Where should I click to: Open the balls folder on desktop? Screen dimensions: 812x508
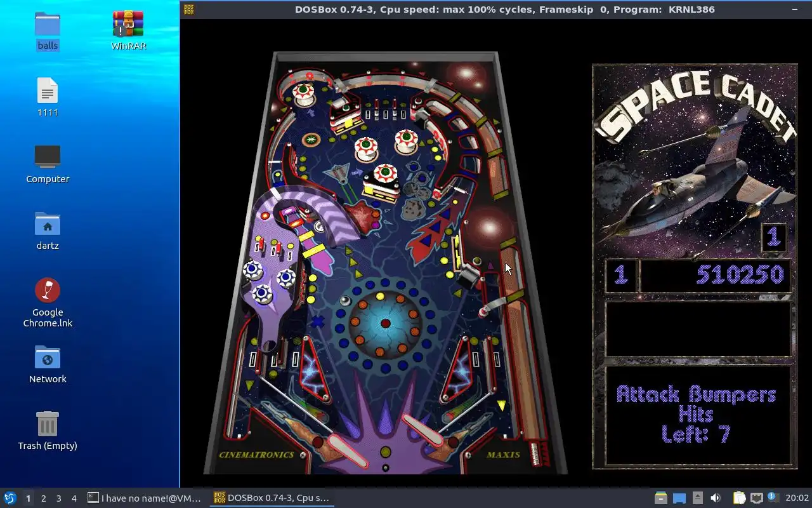(48, 30)
